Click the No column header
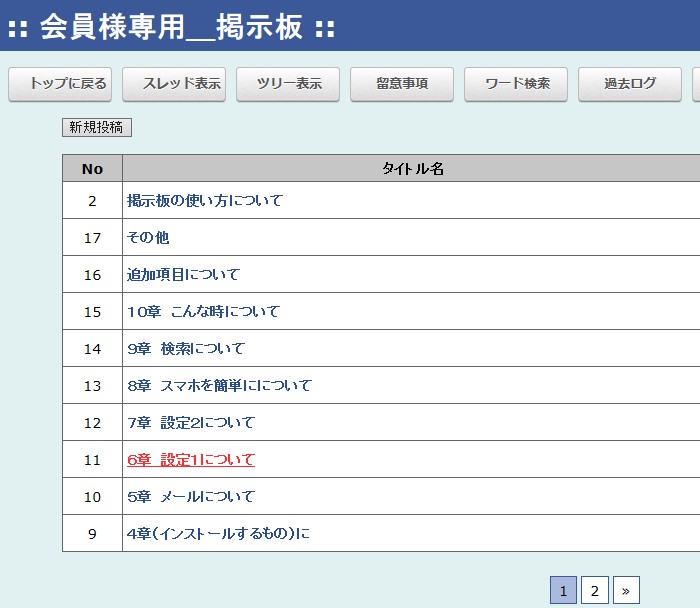700x608 pixels. (92, 169)
